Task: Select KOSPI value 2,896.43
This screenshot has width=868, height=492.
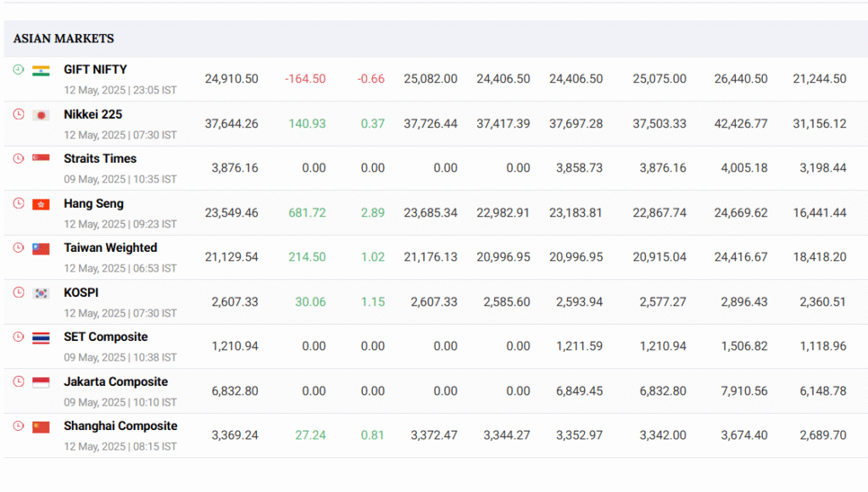Action: [744, 302]
